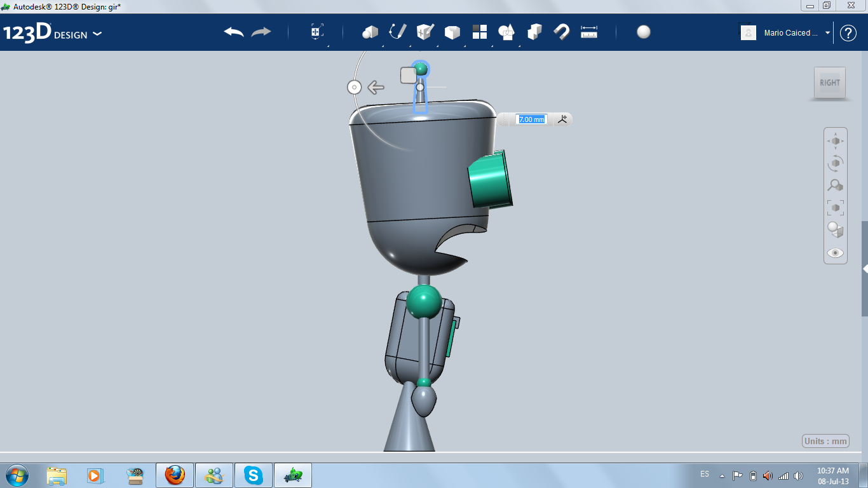The width and height of the screenshot is (868, 488).
Task: Open Windows Explorer from the taskbar
Action: pos(57,475)
